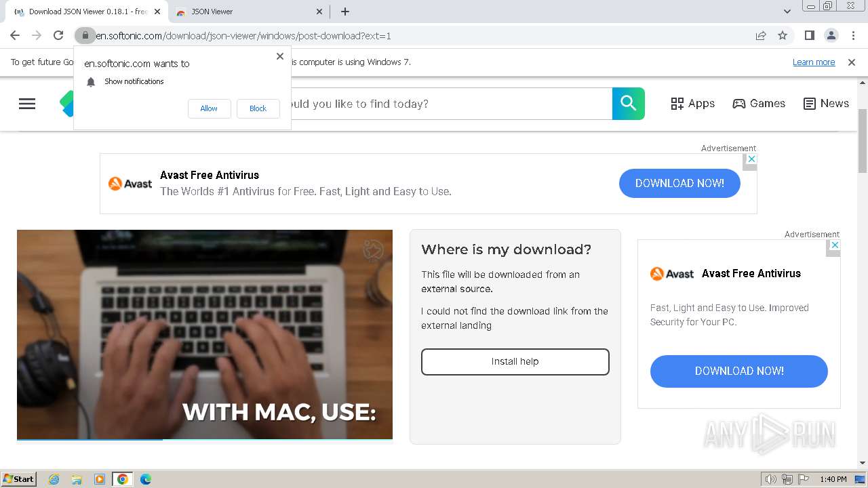Open the Games section
Viewport: 868px width, 488px height.
click(759, 104)
